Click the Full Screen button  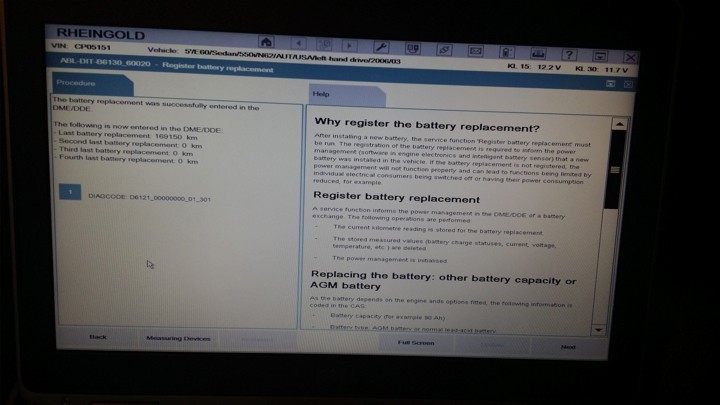416,343
